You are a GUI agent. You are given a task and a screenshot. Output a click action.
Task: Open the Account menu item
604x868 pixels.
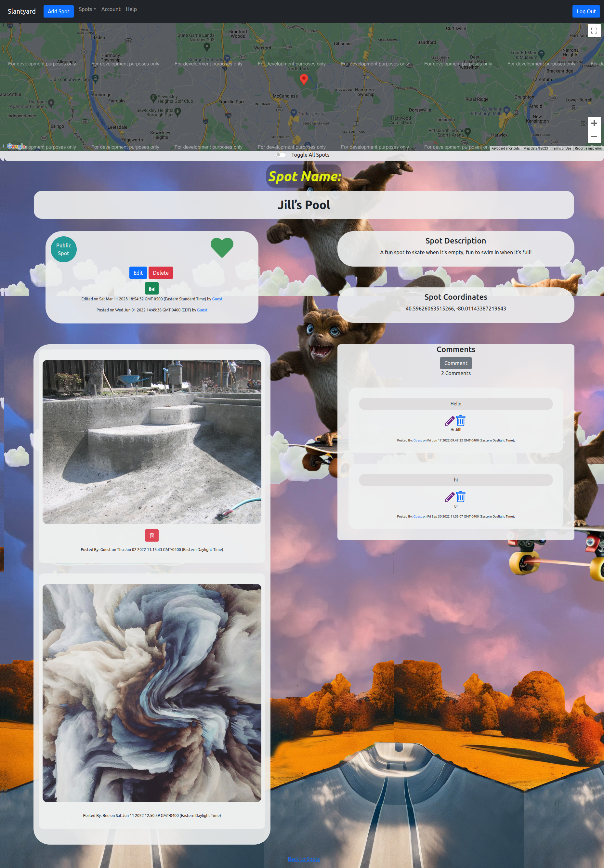click(x=111, y=9)
